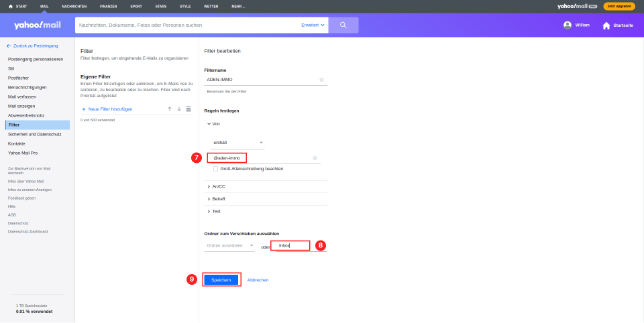Open Sicherheit und Datenschutz settings

pyautogui.click(x=35, y=134)
